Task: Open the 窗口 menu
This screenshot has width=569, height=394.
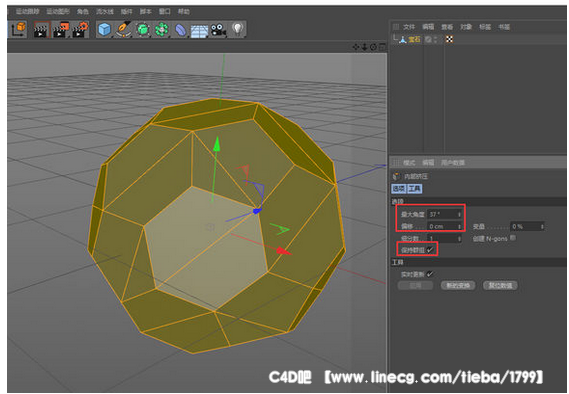Action: click(x=164, y=12)
